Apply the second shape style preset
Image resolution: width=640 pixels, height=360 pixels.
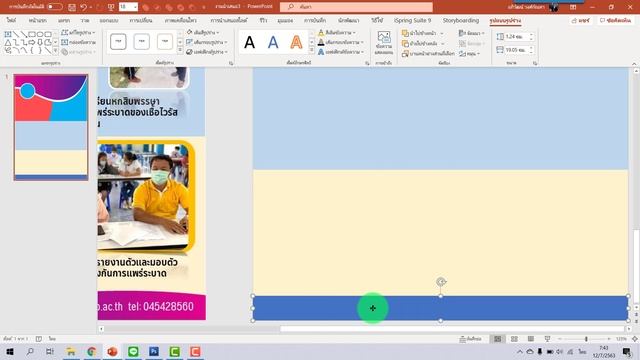click(x=141, y=42)
